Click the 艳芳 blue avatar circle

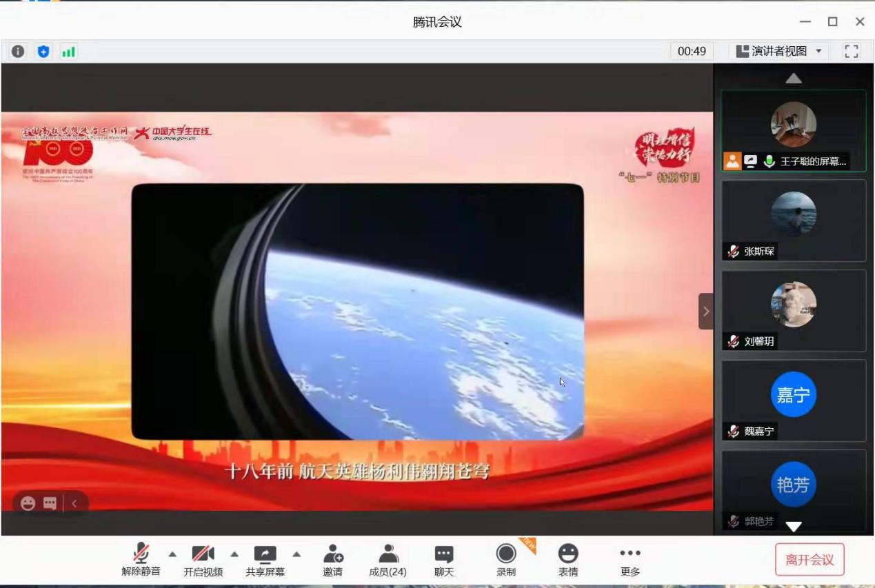coord(794,485)
